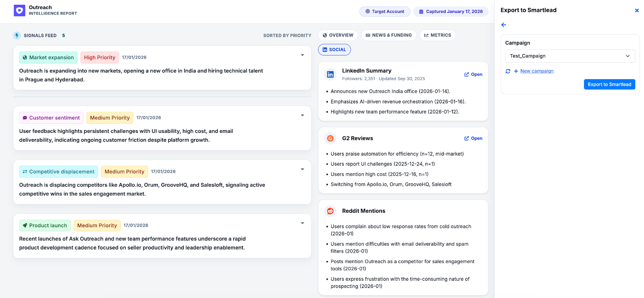
Task: Click the Export to Smartlead button
Action: pyautogui.click(x=609, y=84)
